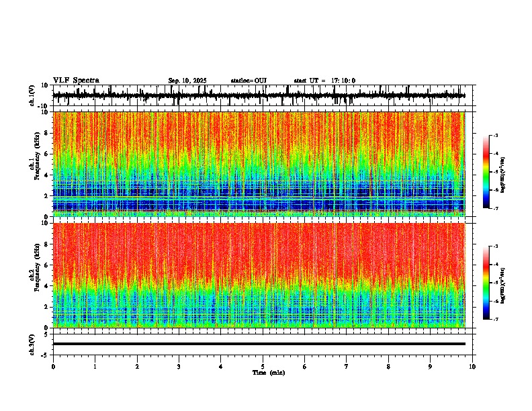This screenshot has width=532, height=411.
Task: Click the "4" kHz tick on ch.2 frequency axis
Action: (47, 286)
